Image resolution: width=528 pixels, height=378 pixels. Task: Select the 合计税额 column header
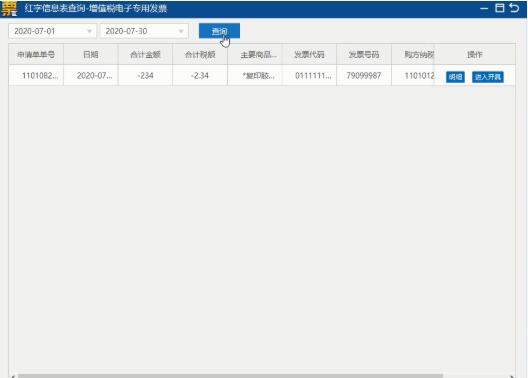[x=200, y=55]
